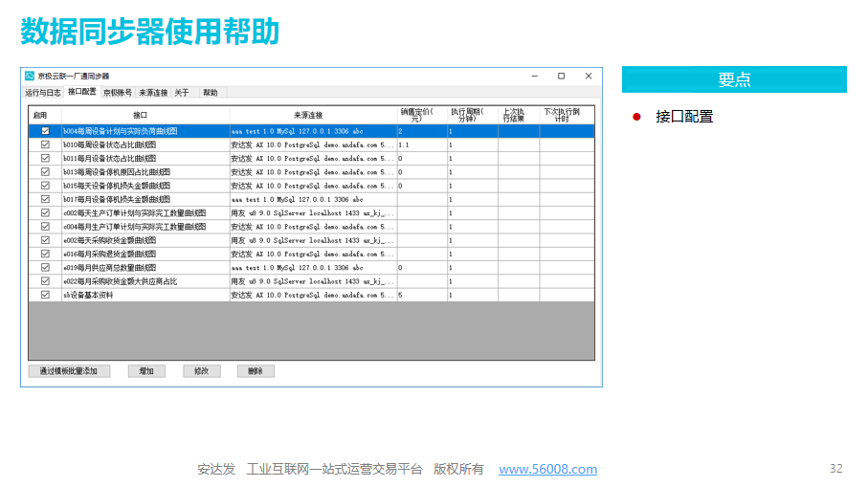Open the 京极账号 tab
This screenshot has width=868, height=487.
118,93
